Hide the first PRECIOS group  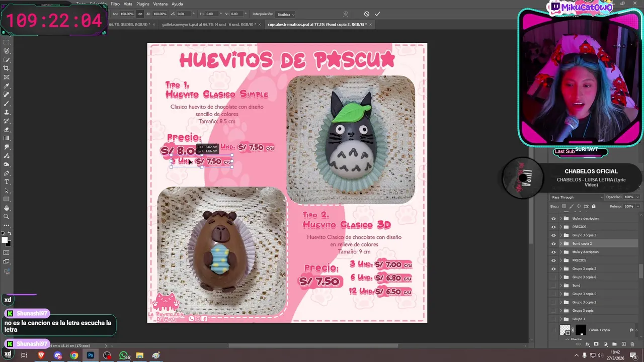[554, 227]
